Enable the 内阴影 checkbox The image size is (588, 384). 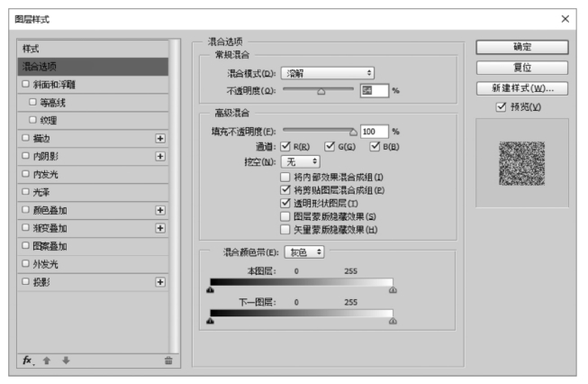[25, 155]
